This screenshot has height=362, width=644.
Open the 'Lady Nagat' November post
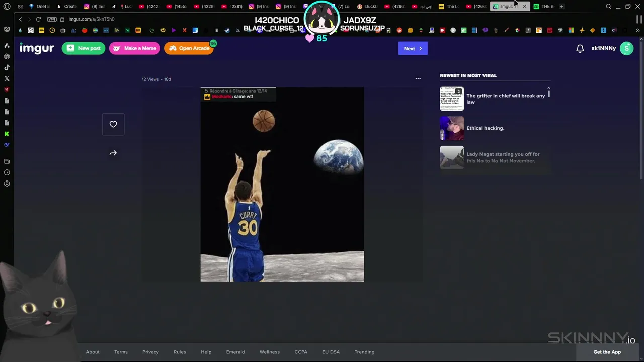pos(503,157)
